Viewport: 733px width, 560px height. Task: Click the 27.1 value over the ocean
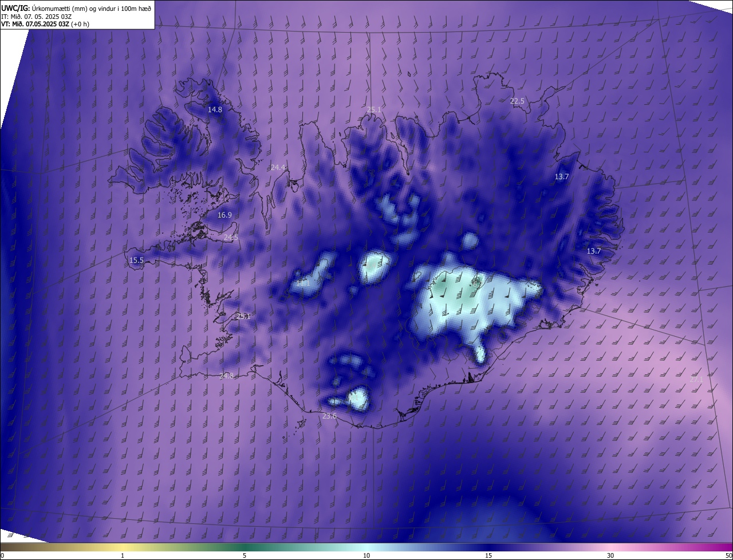(x=696, y=379)
